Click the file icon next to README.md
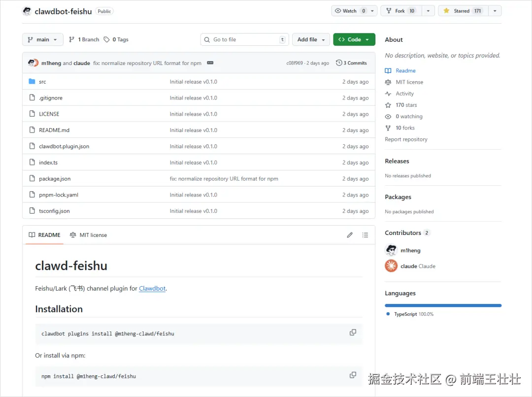 pos(32,130)
